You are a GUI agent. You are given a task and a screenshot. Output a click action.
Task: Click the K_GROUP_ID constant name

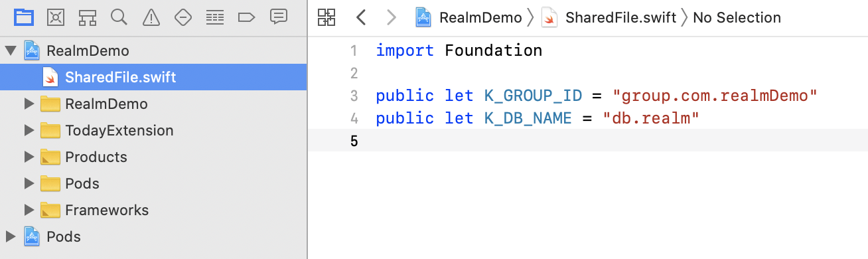[534, 96]
